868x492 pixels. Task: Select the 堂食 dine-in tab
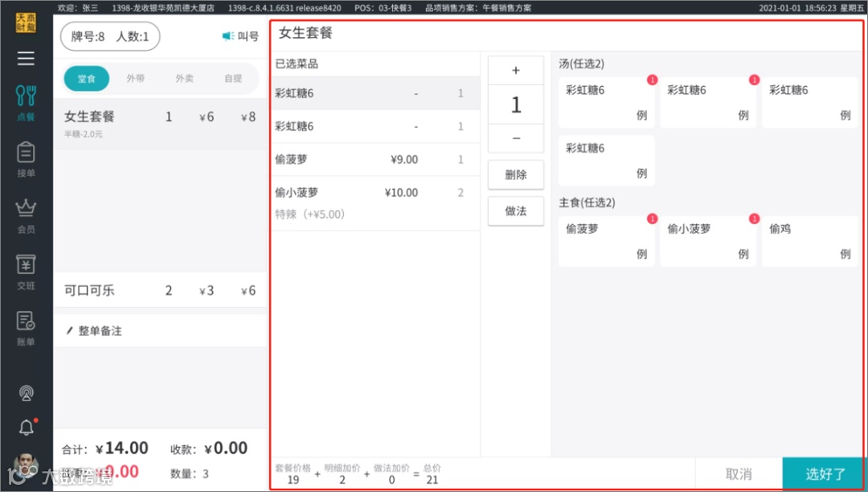86,79
